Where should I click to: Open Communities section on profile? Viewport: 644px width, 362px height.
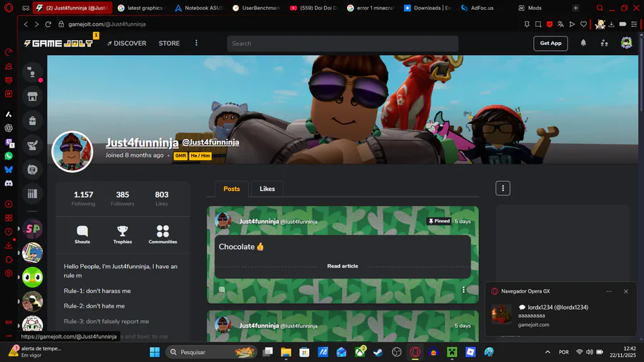(162, 235)
